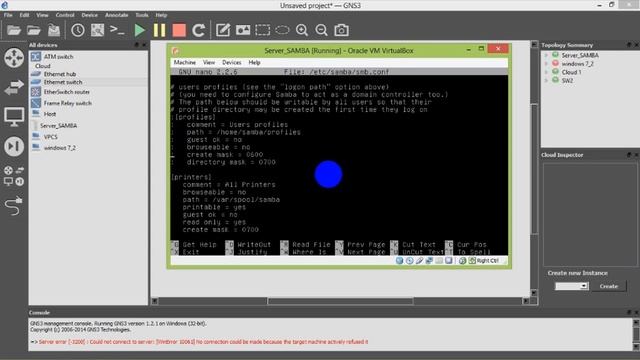The image size is (640, 360).
Task: Toggle show/hide interface labels icon
Action: pyautogui.click(x=97, y=30)
